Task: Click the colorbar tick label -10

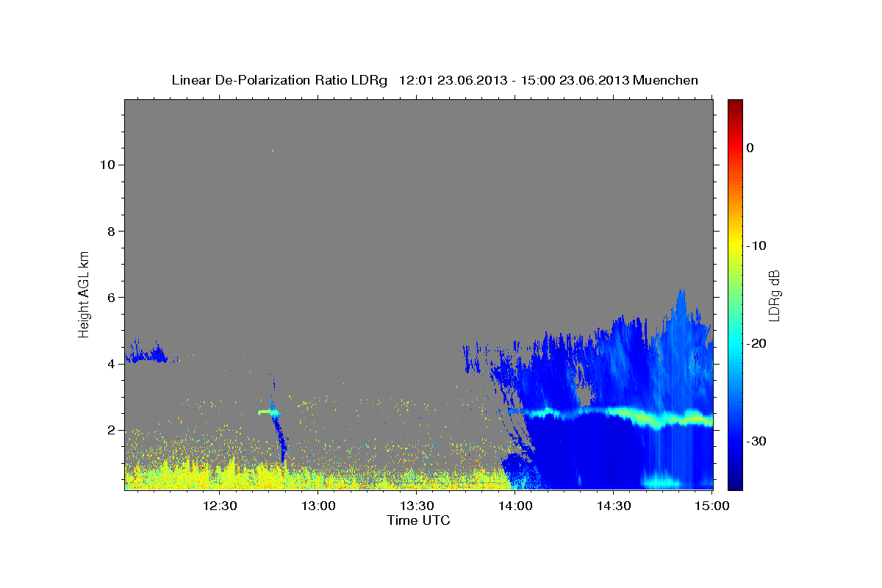Action: pos(757,245)
